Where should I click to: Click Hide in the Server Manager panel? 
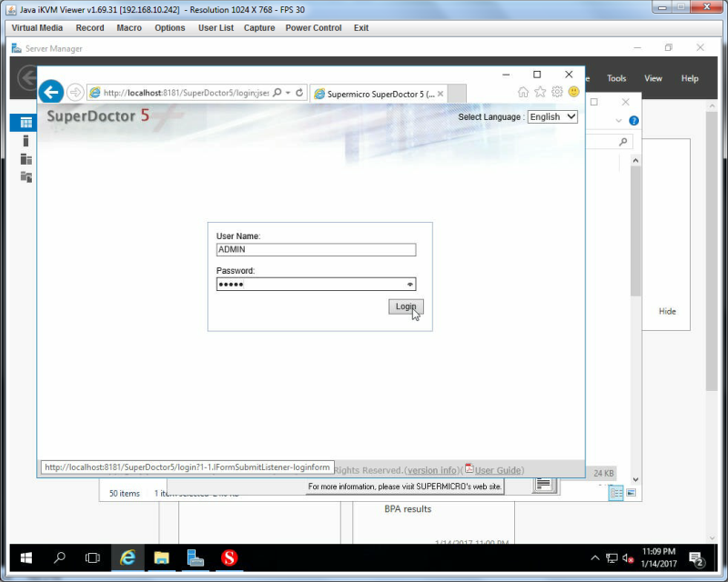pyautogui.click(x=667, y=311)
